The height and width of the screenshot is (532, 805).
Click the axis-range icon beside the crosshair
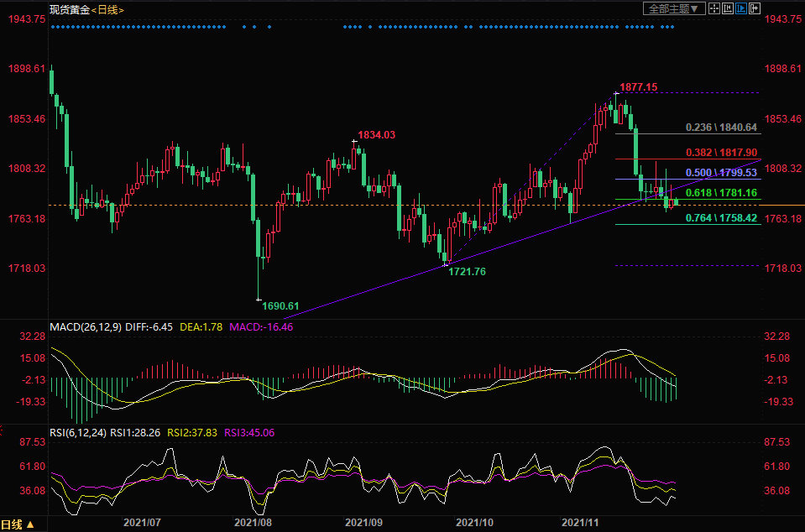(x=728, y=8)
